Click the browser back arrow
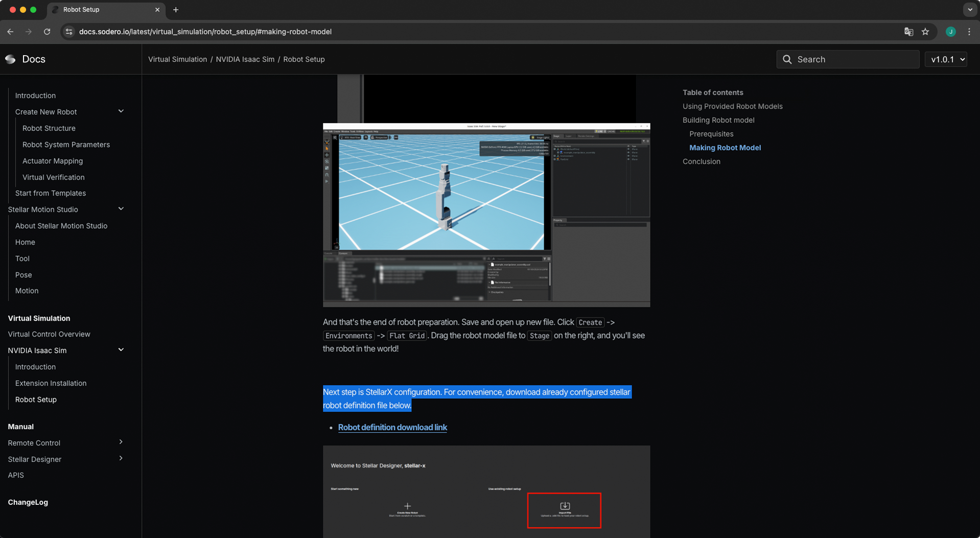 coord(10,32)
